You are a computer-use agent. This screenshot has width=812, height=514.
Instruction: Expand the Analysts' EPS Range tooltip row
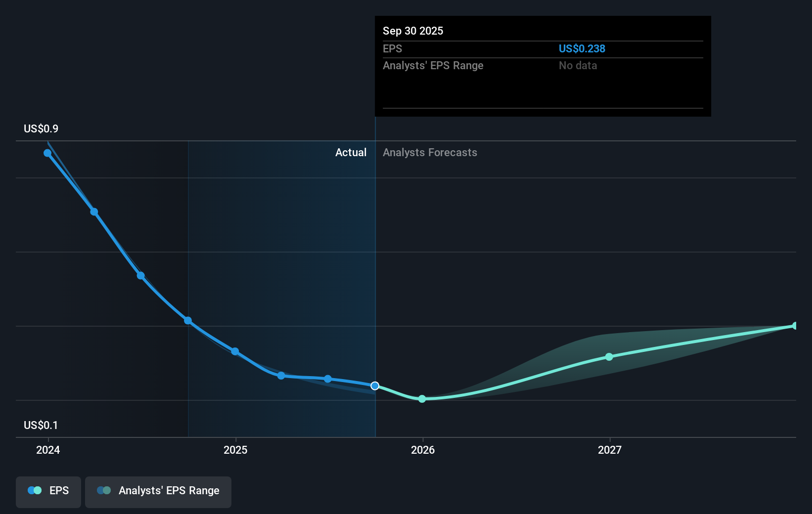[x=433, y=65]
